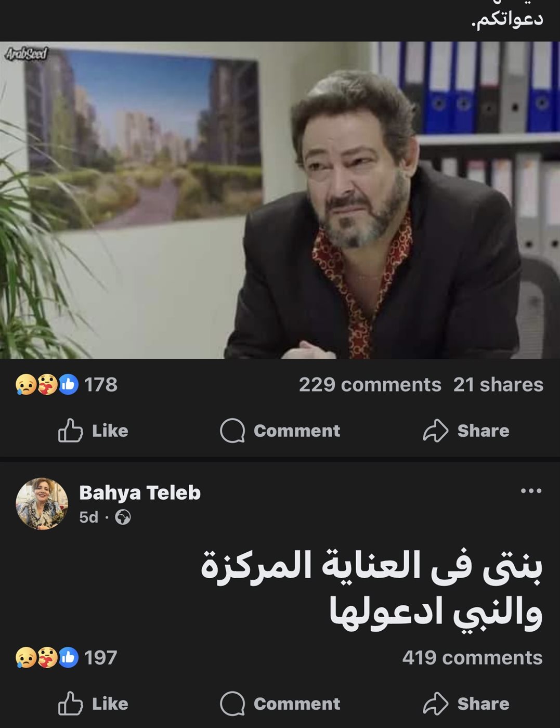560x728 pixels.
Task: Open the three-dot options menu for Bahya Teleb's post
Action: (x=531, y=490)
